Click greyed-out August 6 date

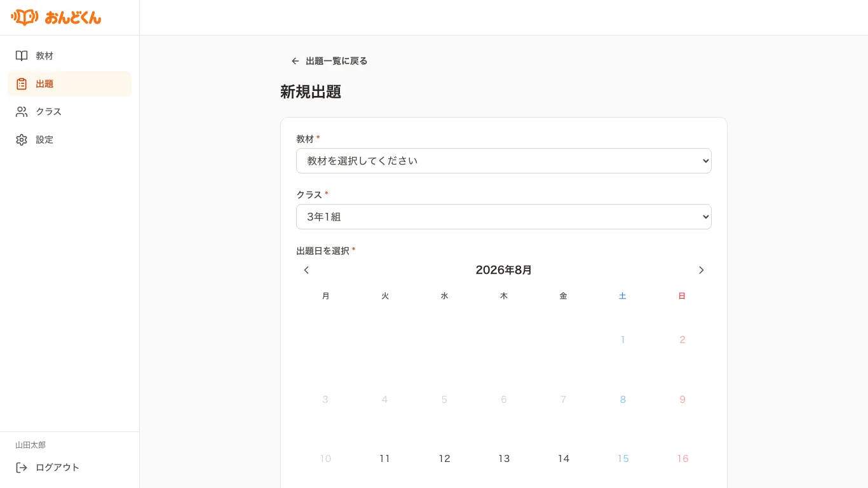[x=504, y=400]
